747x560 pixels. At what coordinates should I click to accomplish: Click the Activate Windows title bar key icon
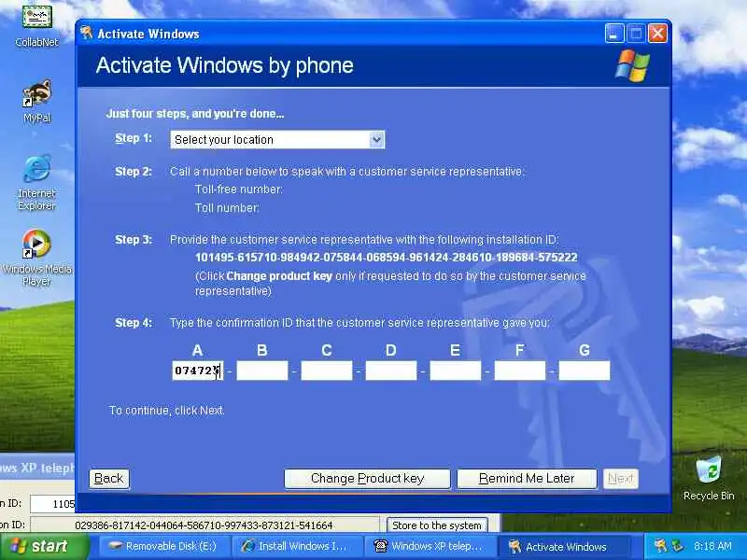[x=86, y=33]
